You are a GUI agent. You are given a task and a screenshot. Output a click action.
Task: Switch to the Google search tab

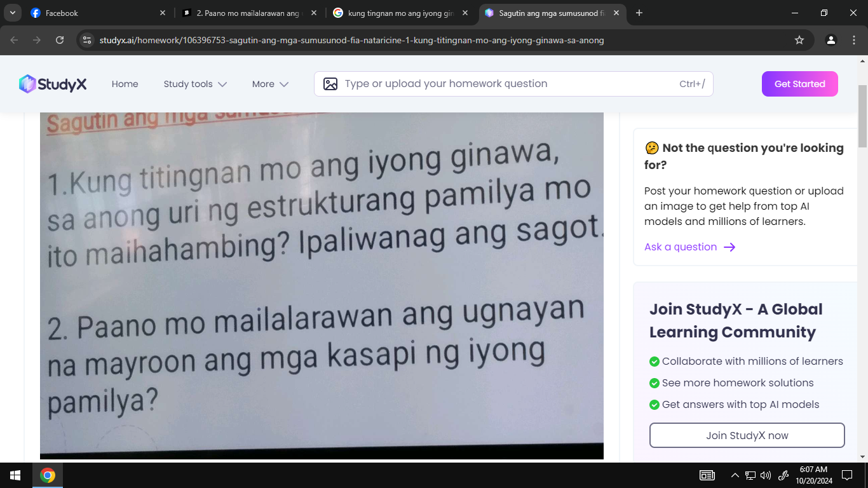(401, 13)
